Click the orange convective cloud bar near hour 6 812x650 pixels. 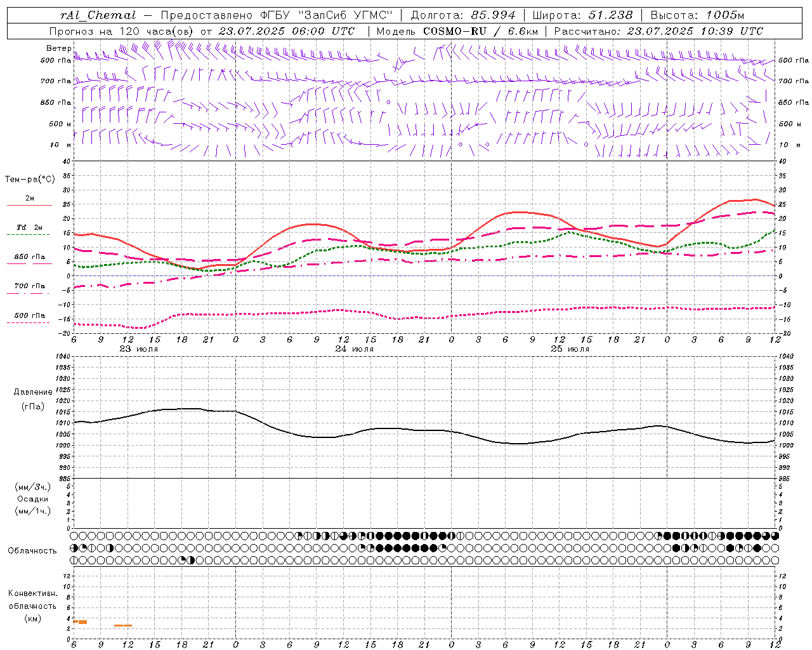[x=81, y=622]
